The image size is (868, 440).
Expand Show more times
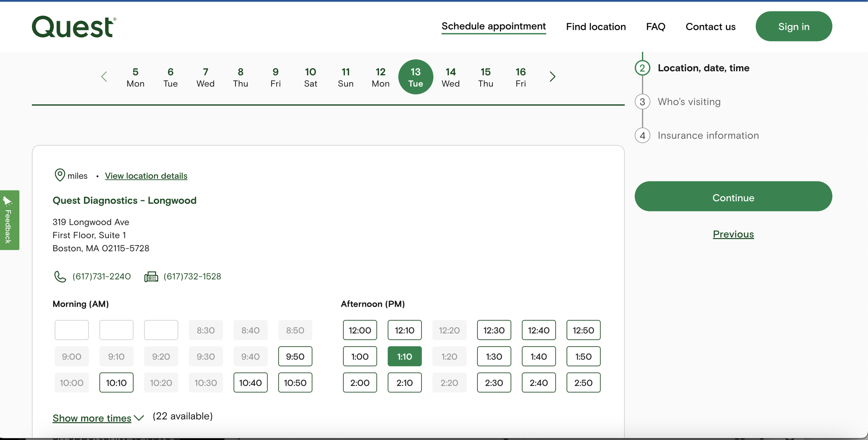point(92,418)
